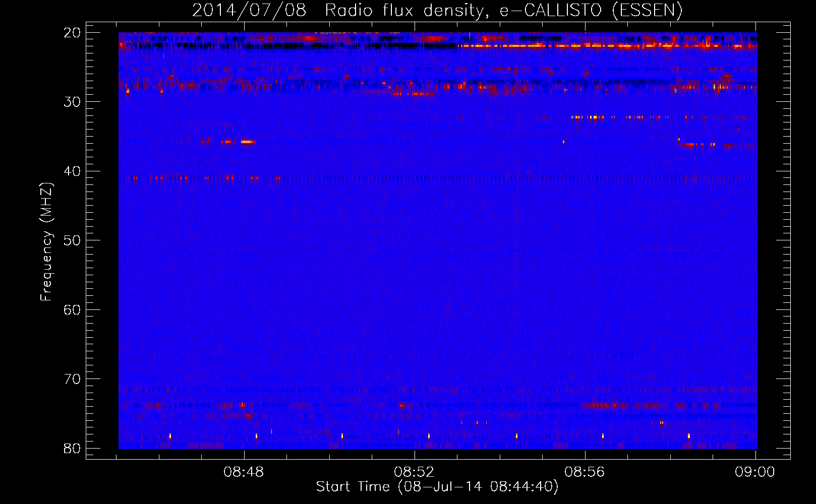This screenshot has width=816, height=504.
Task: Click the 'Start Time (08-Jul-14 08:44:40)' label
Action: pos(437,487)
